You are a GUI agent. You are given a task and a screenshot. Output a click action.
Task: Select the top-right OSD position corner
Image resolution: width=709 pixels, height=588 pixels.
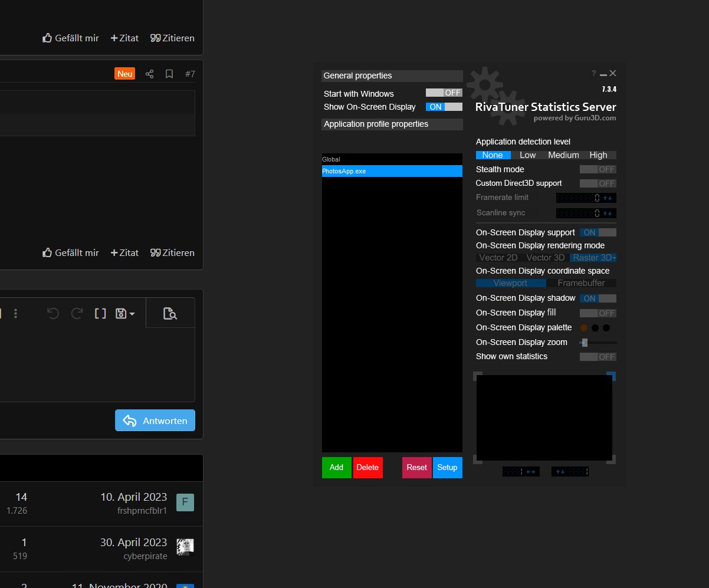[x=611, y=376]
